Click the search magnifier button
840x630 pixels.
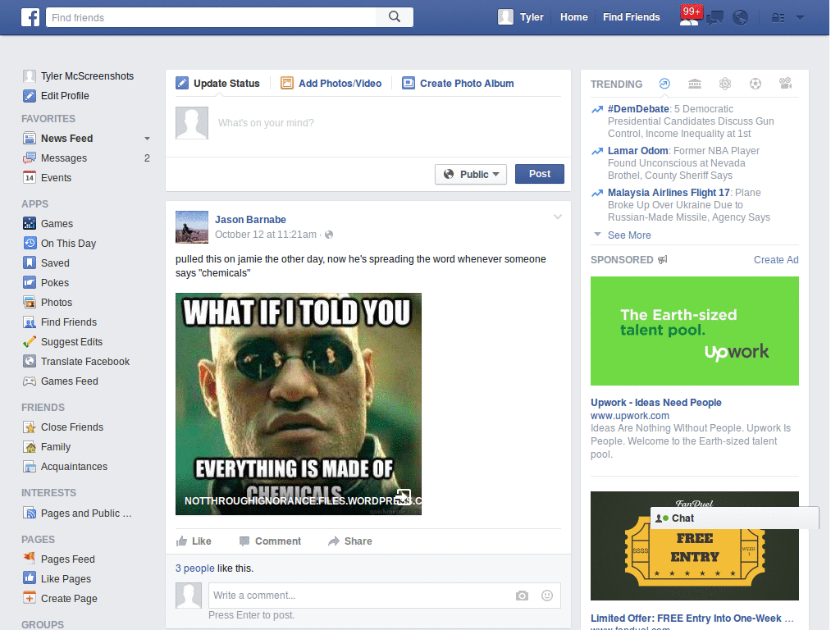pos(395,17)
